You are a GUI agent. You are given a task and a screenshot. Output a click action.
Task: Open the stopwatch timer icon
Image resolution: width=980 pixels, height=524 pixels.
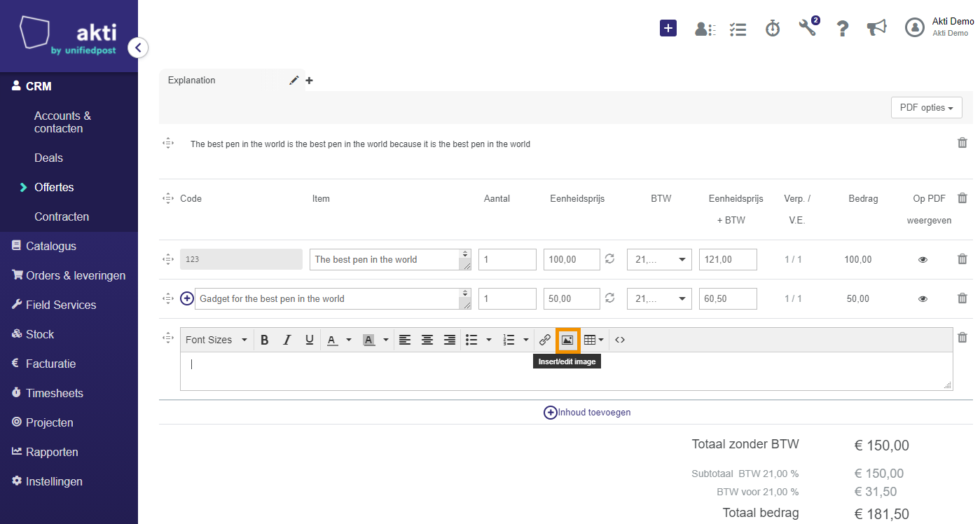point(773,28)
